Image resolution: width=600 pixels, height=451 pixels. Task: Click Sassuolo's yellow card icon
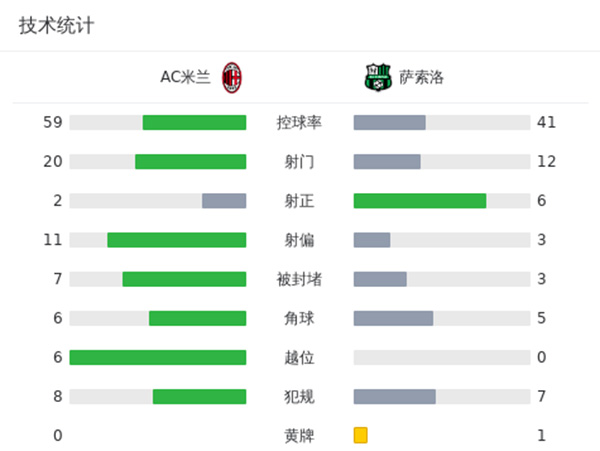[361, 435]
